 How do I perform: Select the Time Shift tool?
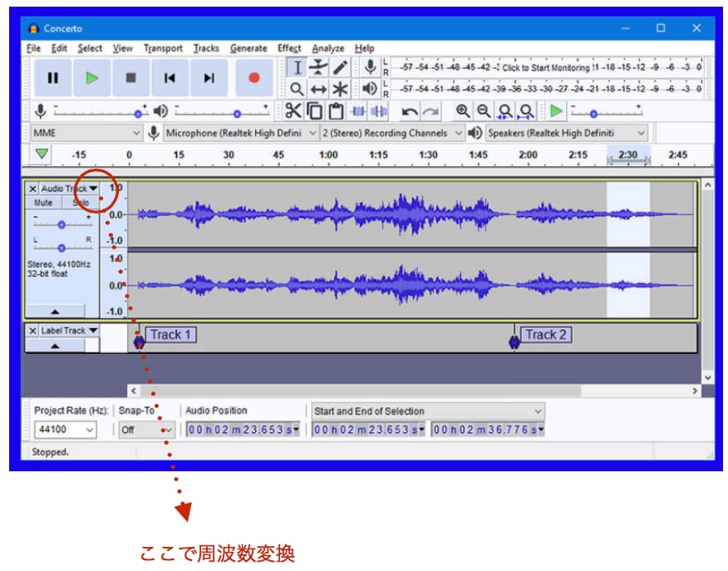(x=318, y=89)
